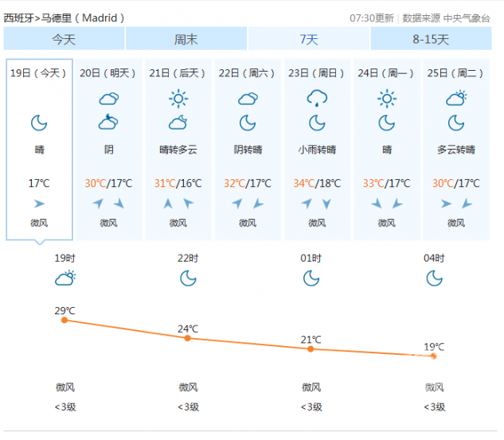Click the 29℃ point on the temperature curve
504x440 pixels.
[x=64, y=320]
